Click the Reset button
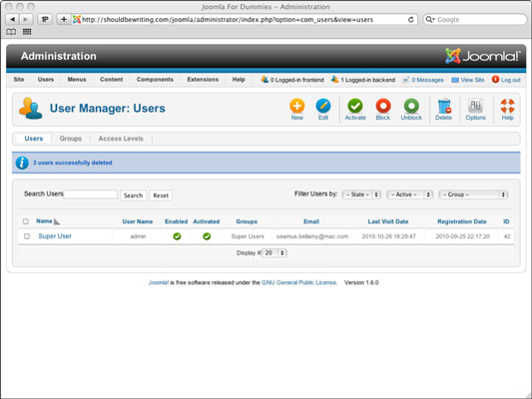Viewport: 532px width, 399px height. pos(161,196)
